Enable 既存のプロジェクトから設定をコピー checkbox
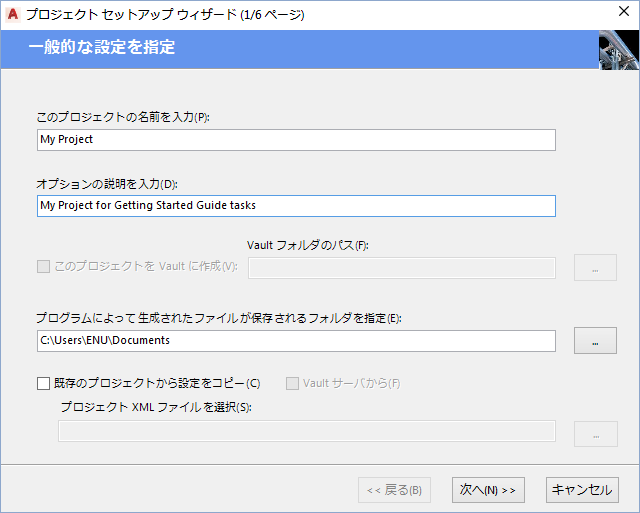Screen dimensions: 640x513 coord(43,383)
